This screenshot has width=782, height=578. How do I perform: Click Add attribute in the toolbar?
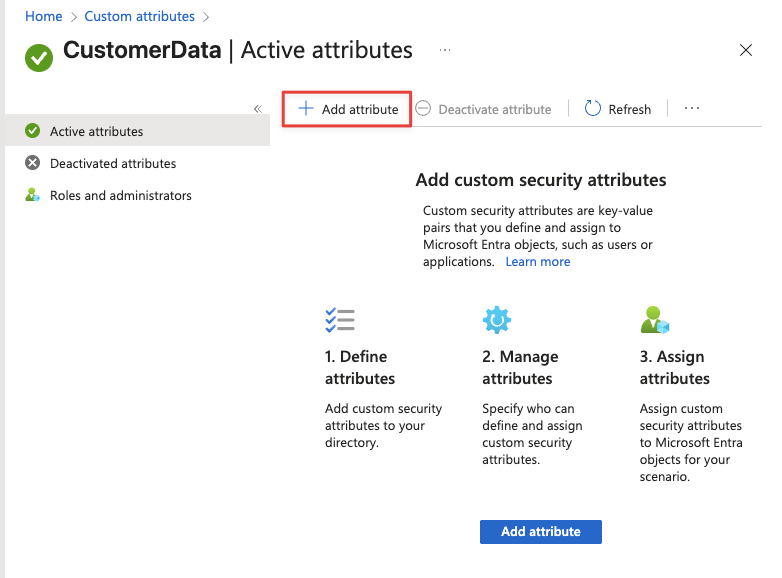[348, 109]
